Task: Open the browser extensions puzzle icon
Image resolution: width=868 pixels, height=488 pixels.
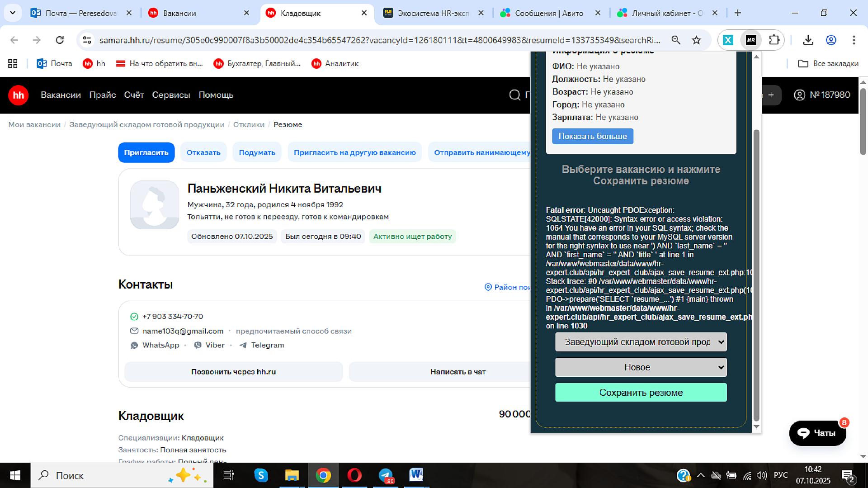Action: pos(774,40)
